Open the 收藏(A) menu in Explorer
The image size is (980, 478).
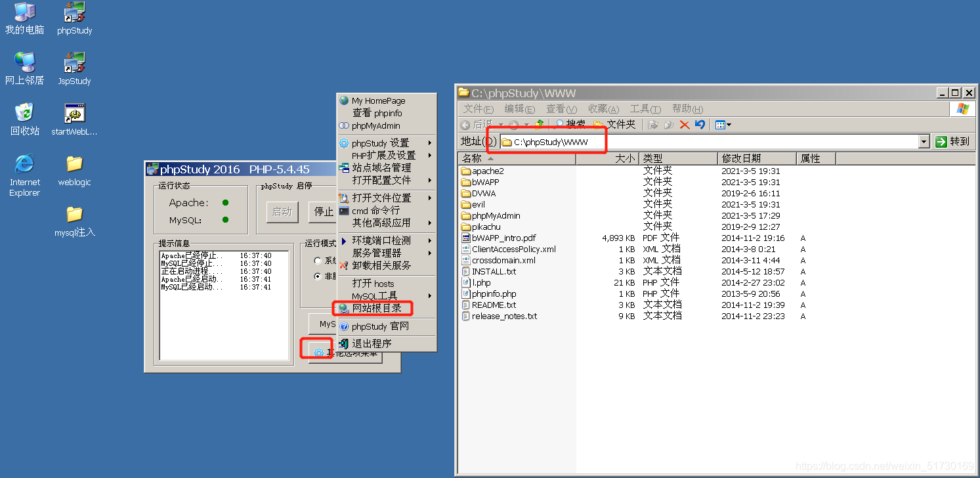604,109
